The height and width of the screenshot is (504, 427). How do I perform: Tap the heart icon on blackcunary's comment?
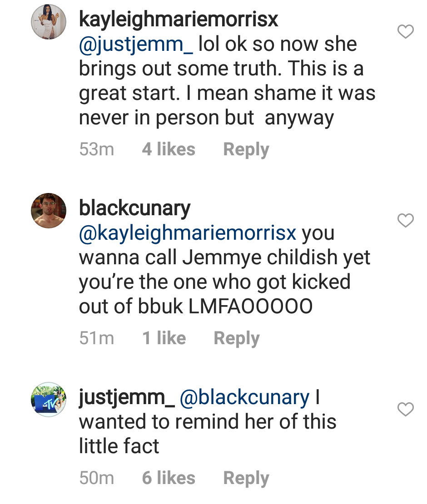406,220
